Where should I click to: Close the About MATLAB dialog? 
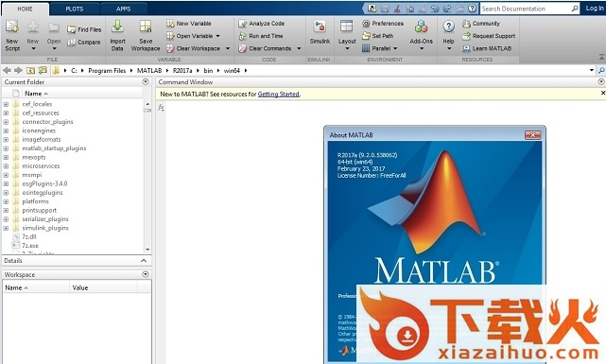[x=532, y=135]
